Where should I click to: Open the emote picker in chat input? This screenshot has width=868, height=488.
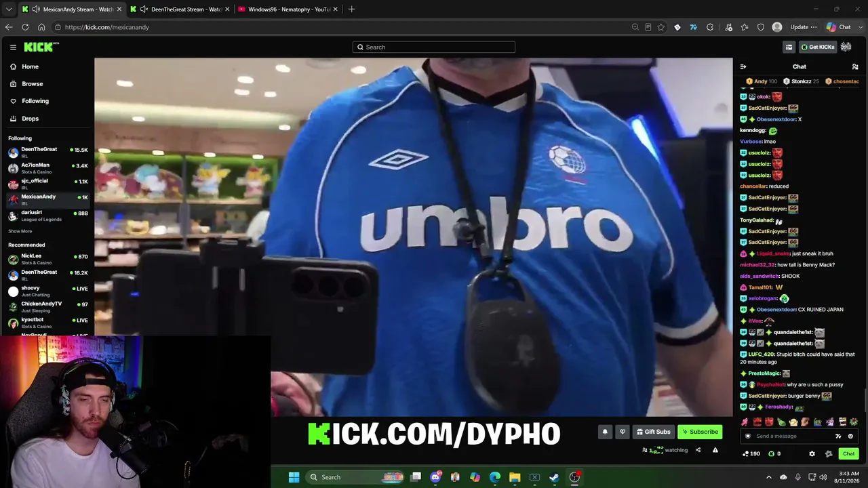(x=850, y=436)
